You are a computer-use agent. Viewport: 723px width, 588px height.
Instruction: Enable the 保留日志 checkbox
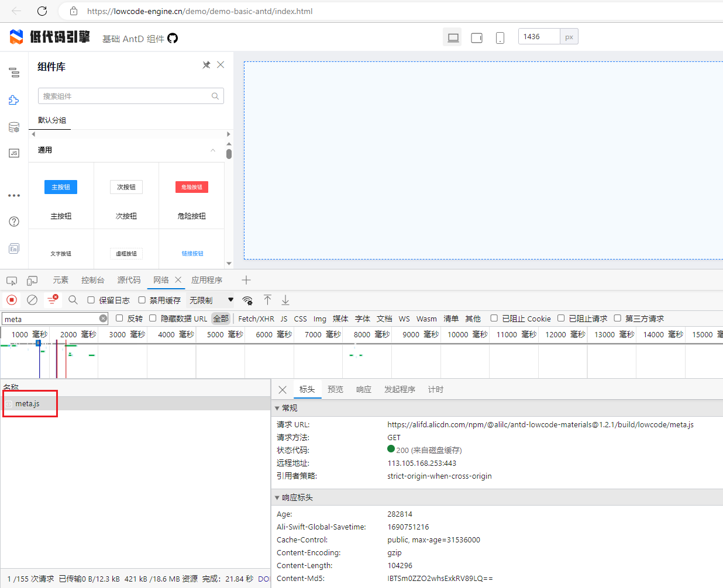(x=91, y=299)
